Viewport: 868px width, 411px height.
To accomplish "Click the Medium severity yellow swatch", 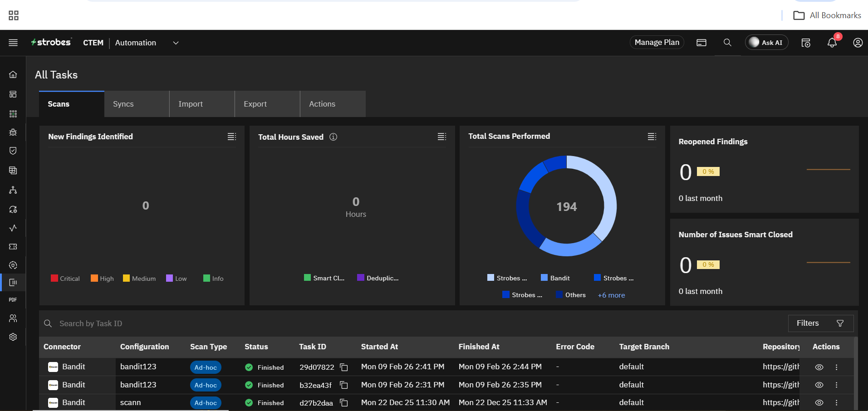I will (126, 278).
